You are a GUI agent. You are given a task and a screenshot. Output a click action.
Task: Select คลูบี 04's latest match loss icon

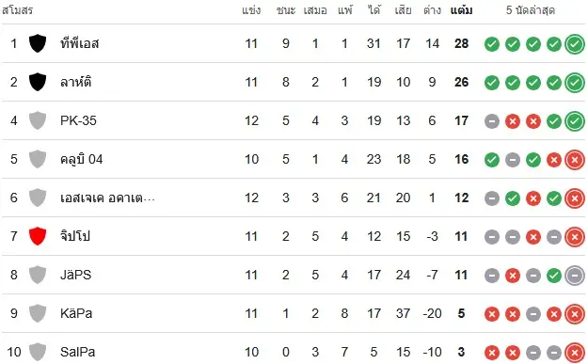coord(575,160)
